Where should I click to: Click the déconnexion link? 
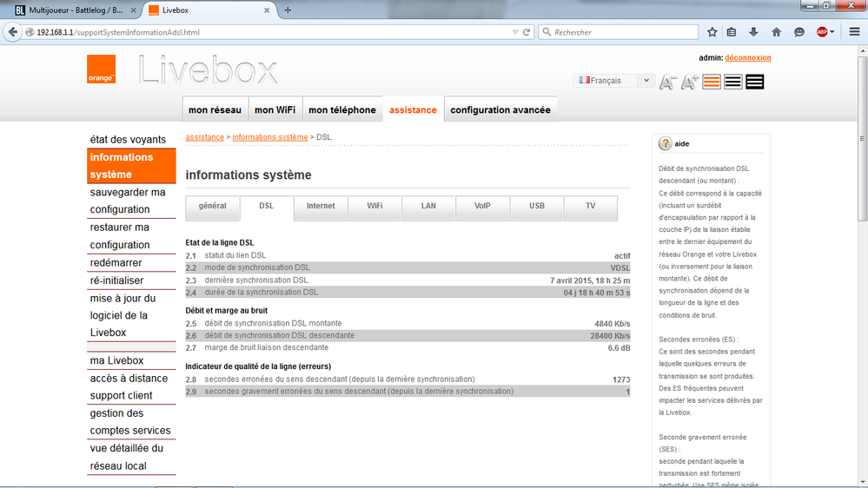(x=748, y=57)
